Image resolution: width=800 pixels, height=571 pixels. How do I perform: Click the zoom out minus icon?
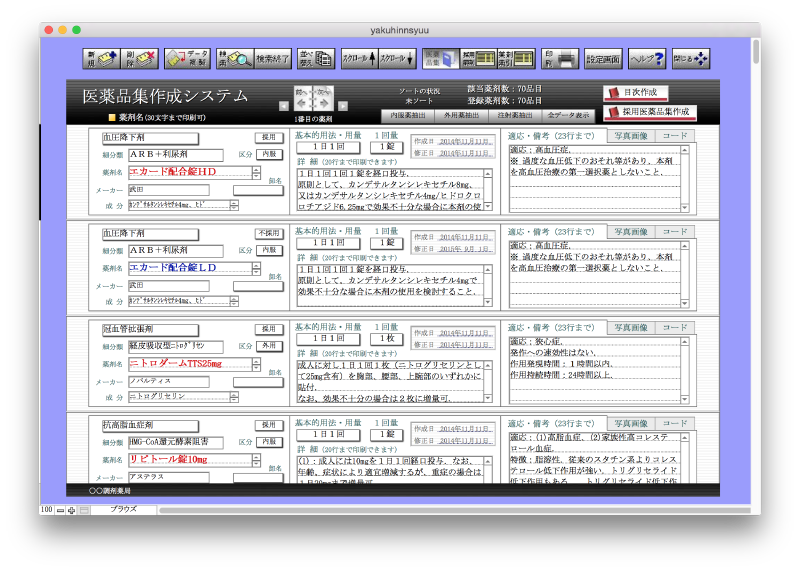pos(60,510)
